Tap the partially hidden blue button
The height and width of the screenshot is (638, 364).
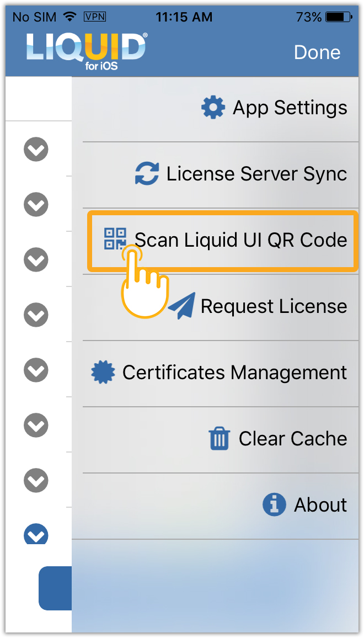tap(55, 588)
